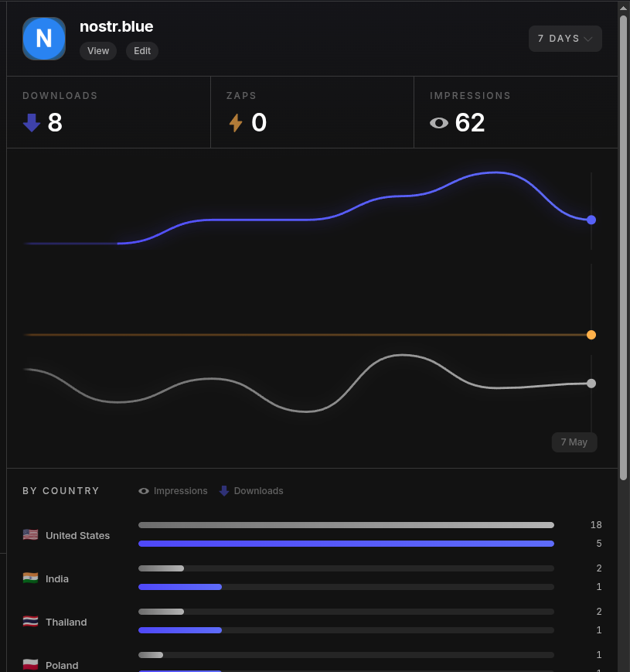Viewport: 630px width, 672px height.
Task: Click the IMPRESSIONS stat label
Action: click(x=470, y=96)
